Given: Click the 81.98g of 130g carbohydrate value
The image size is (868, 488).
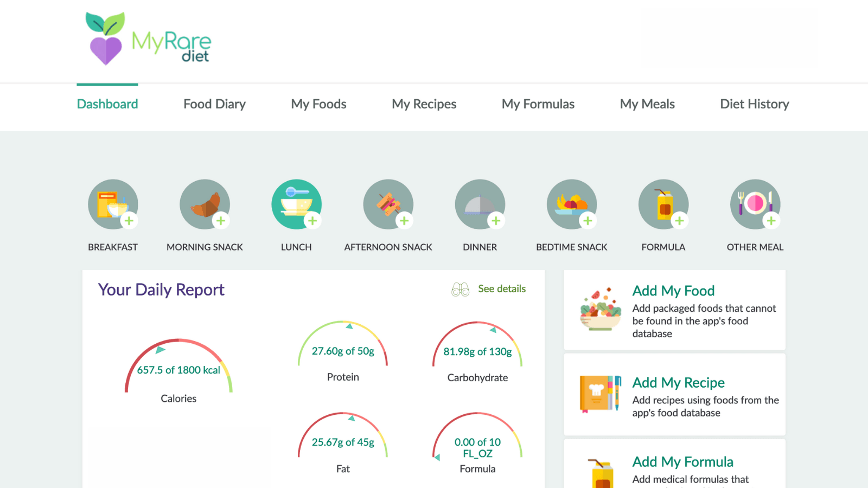Looking at the screenshot, I should pyautogui.click(x=477, y=352).
